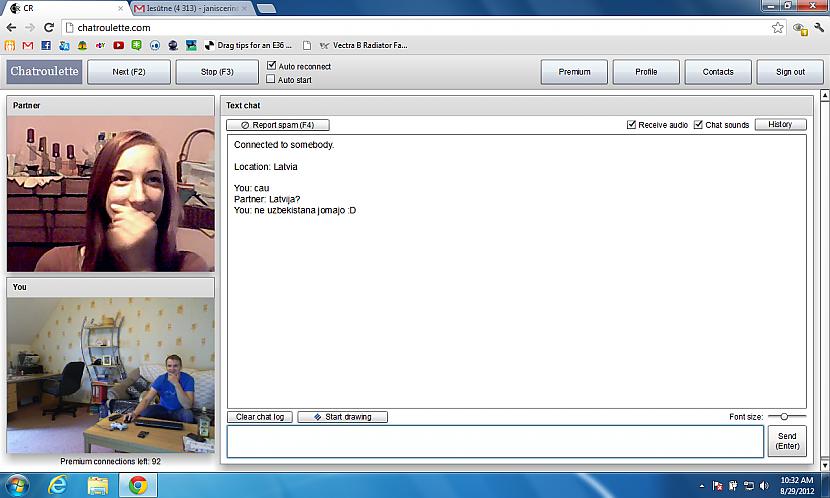Viewport: 830px width, 498px height.
Task: Open a new browser tab
Action: tap(266, 8)
